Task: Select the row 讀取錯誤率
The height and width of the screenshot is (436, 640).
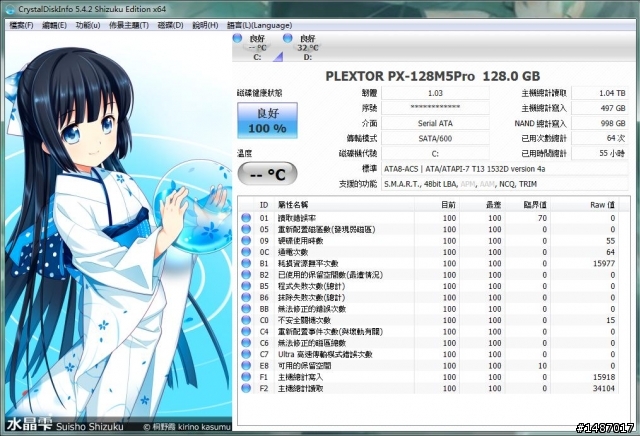Action: [x=429, y=218]
